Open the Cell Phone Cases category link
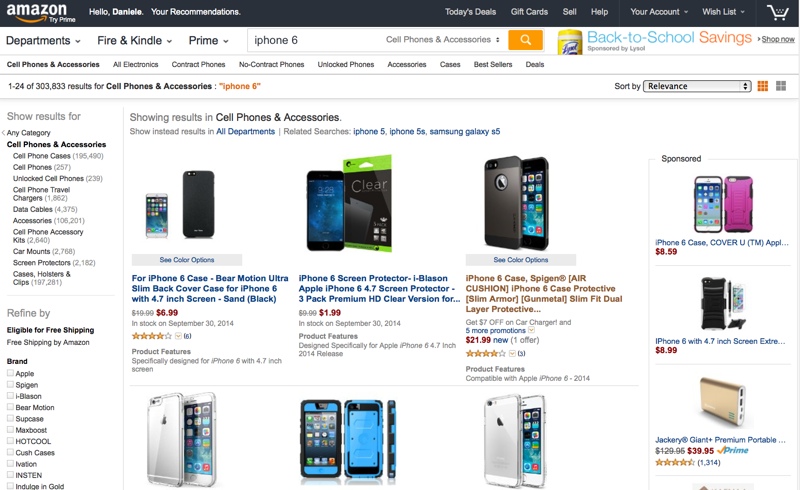Image resolution: width=800 pixels, height=490 pixels. [x=42, y=156]
